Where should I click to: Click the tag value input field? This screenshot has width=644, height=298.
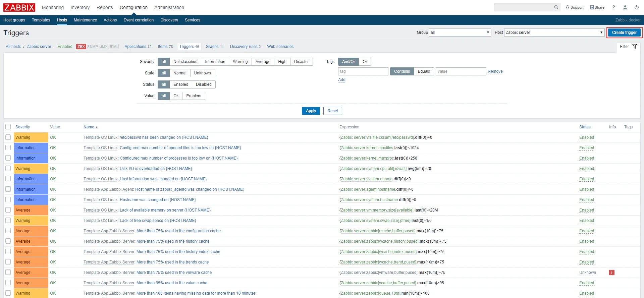(x=461, y=71)
